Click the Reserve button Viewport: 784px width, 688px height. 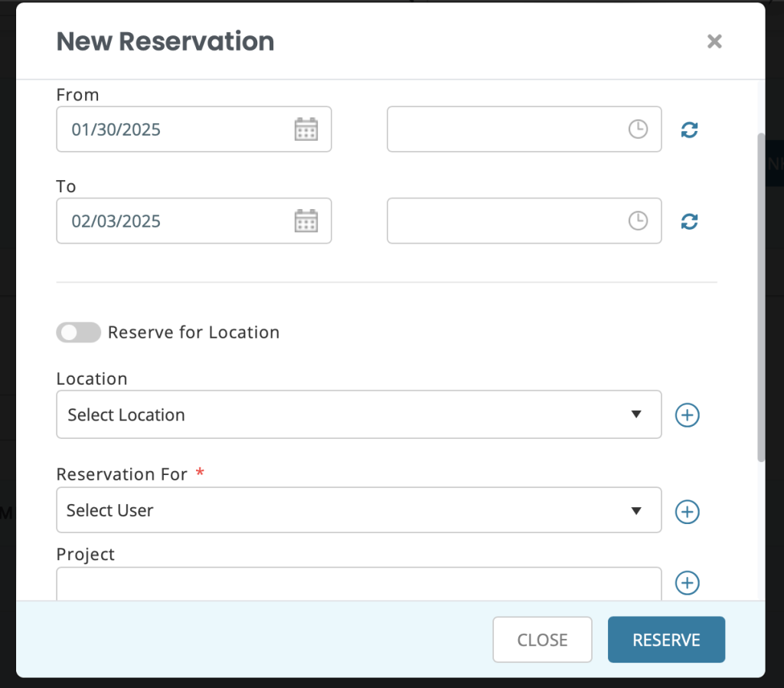point(667,640)
